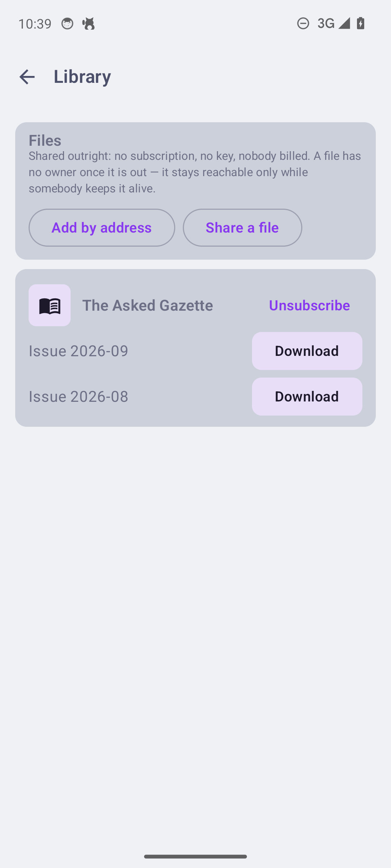Screen dimensions: 391x868
Task: Tap the cat notification icon
Action: point(88,24)
